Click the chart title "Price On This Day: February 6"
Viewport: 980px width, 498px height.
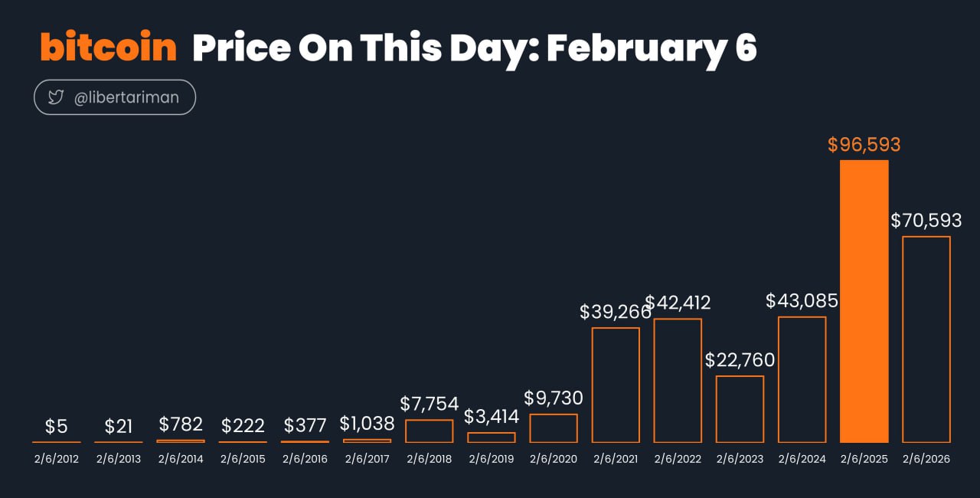474,48
